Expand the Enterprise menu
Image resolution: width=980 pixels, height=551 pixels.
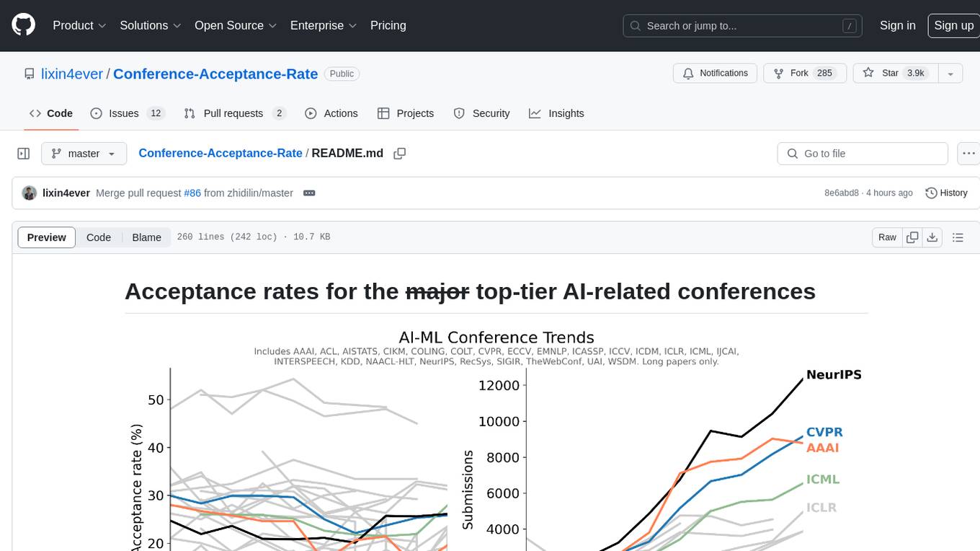point(323,25)
